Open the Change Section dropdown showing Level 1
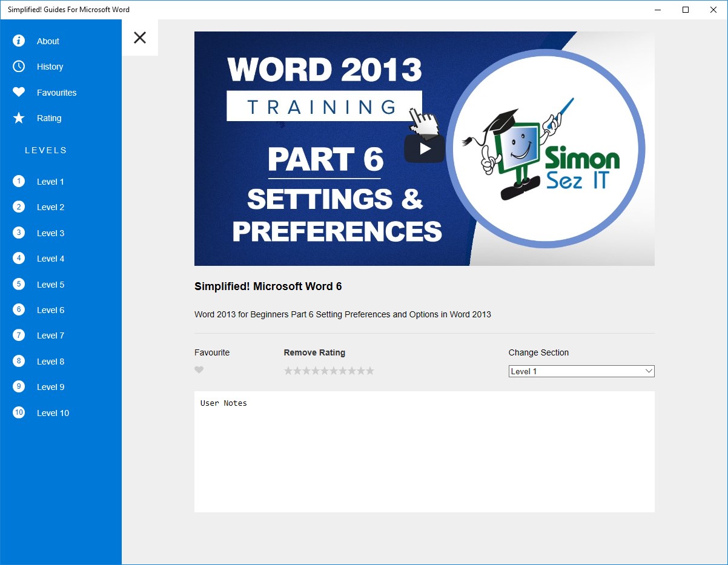The image size is (728, 565). [x=581, y=371]
